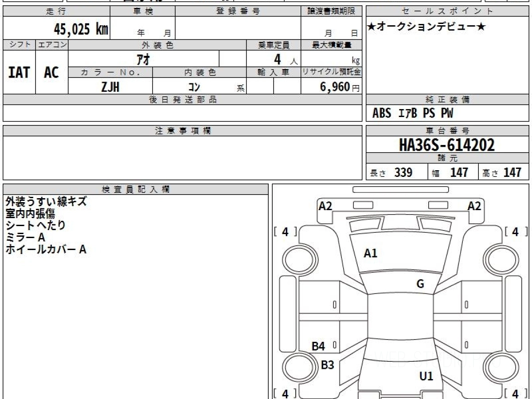Click the 内装色 header
The height and width of the screenshot is (399, 532).
pyautogui.click(x=199, y=72)
